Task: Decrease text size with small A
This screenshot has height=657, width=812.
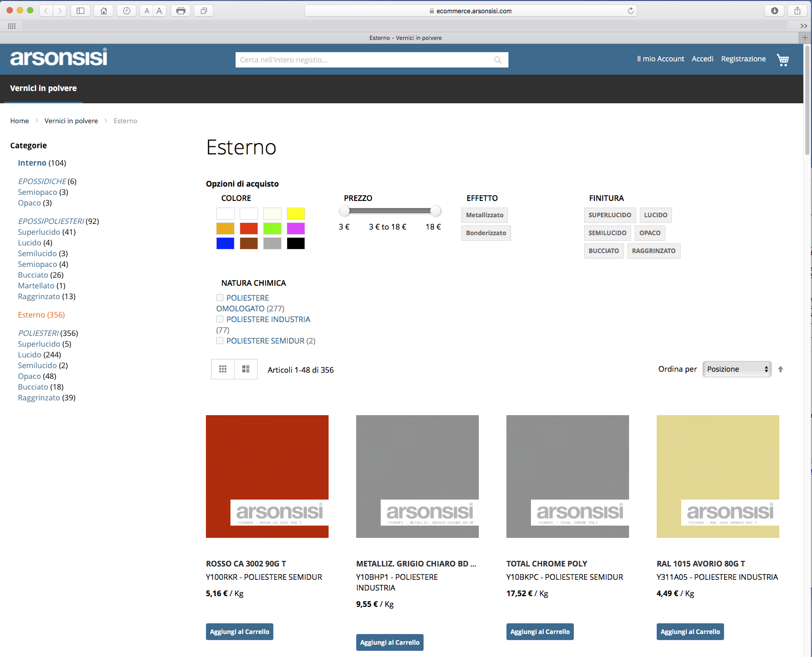Action: (147, 11)
